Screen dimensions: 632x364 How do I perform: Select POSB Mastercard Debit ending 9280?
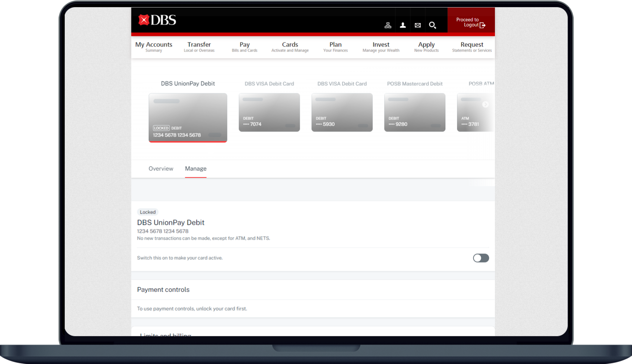pos(415,112)
